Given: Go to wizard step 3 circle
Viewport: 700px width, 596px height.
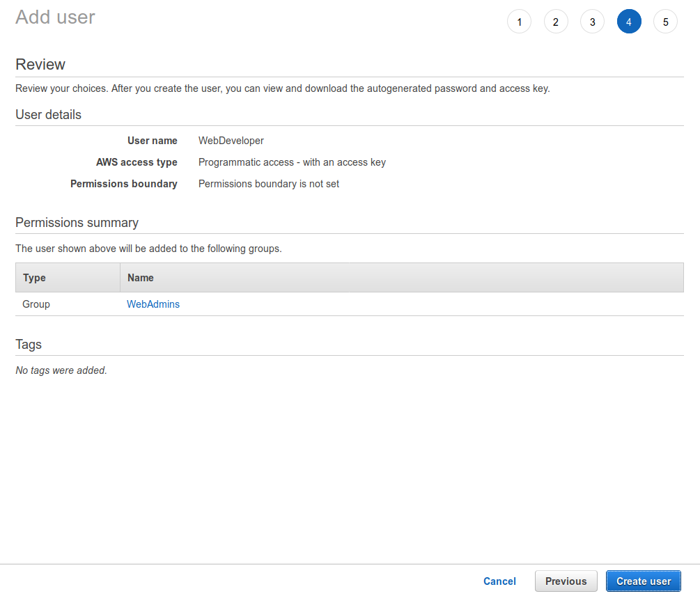Looking at the screenshot, I should 593,22.
